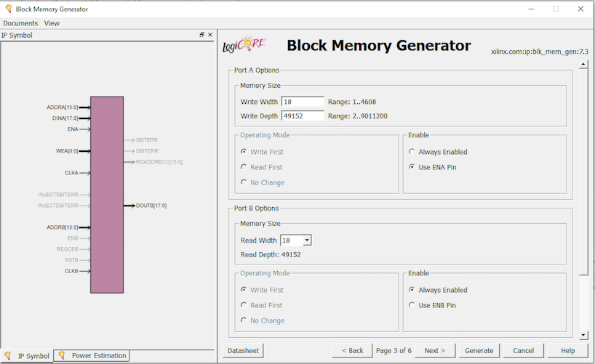Screen dimensions: 595x364
Task: Click the DBITERR port label
Action: (x=147, y=151)
